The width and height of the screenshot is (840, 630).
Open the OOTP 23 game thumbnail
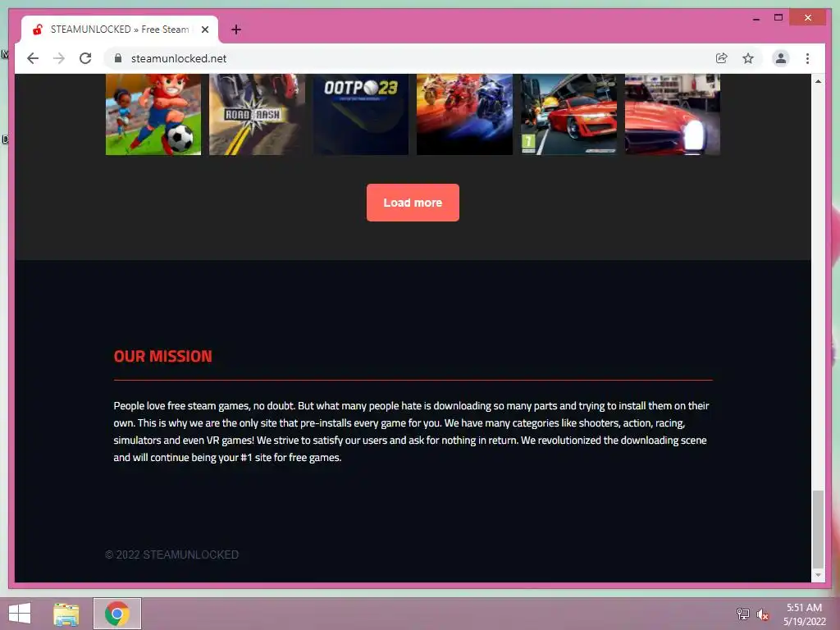361,115
